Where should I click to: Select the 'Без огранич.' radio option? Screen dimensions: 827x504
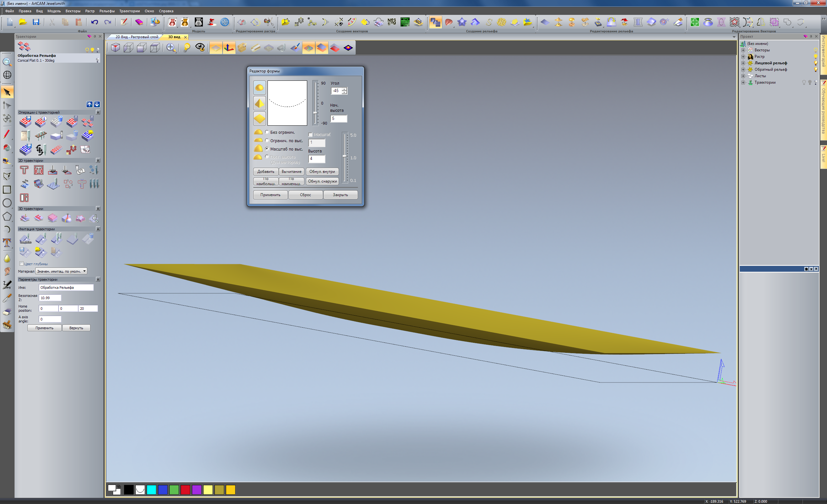click(x=267, y=132)
